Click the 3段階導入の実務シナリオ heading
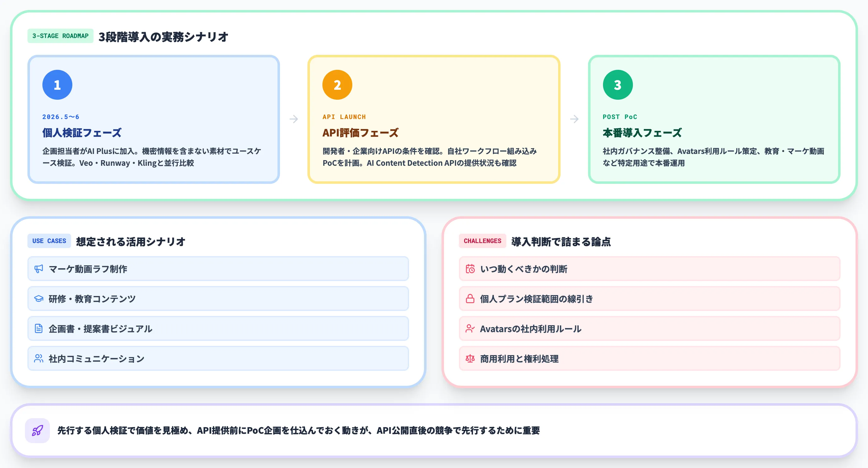The image size is (868, 468). coord(163,36)
